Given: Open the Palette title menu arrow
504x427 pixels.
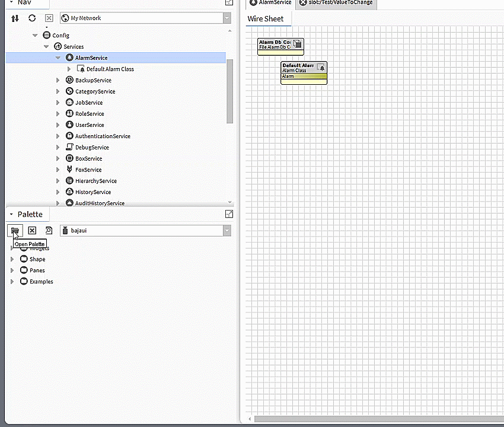Looking at the screenshot, I should click(x=11, y=214).
